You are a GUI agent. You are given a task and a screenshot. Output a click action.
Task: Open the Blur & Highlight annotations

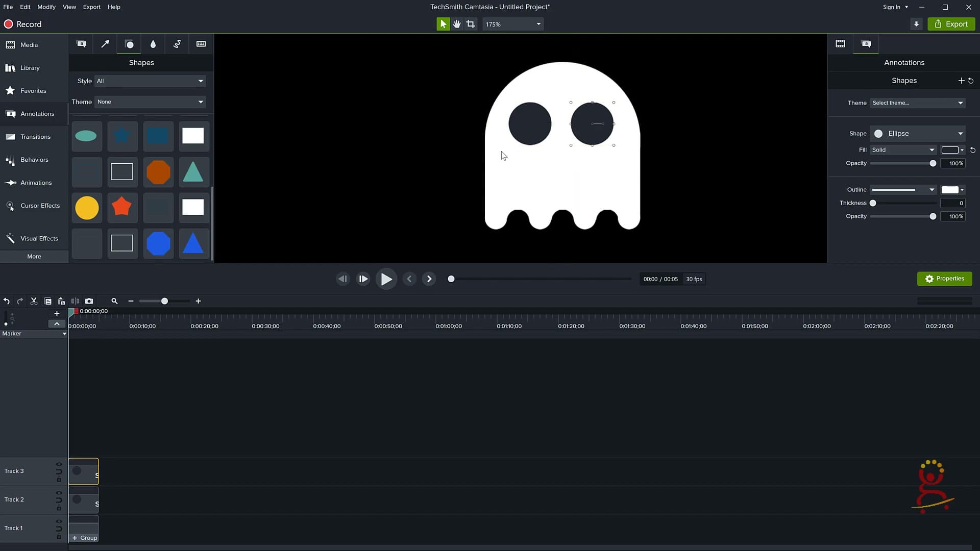coord(153,44)
